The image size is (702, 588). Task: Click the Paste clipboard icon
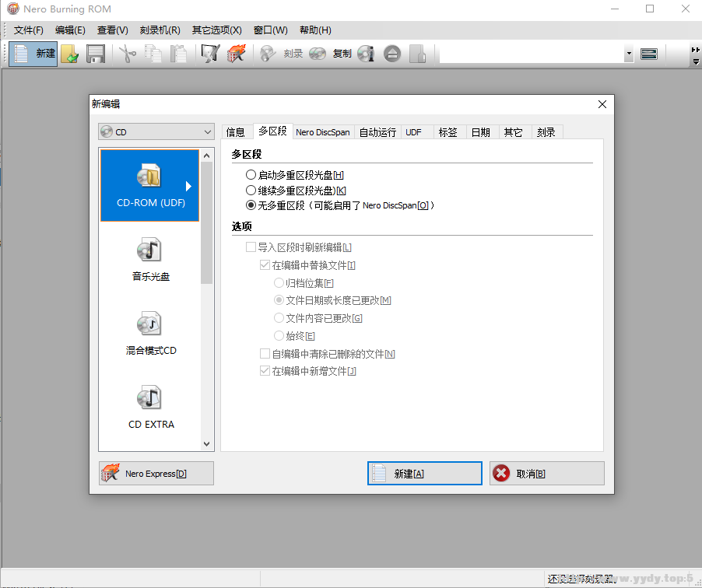point(179,54)
